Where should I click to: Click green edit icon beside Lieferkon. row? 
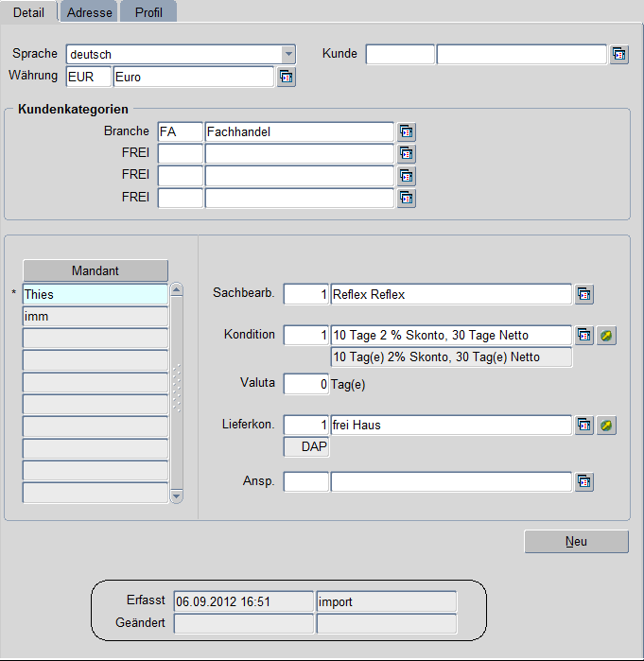pyautogui.click(x=607, y=426)
